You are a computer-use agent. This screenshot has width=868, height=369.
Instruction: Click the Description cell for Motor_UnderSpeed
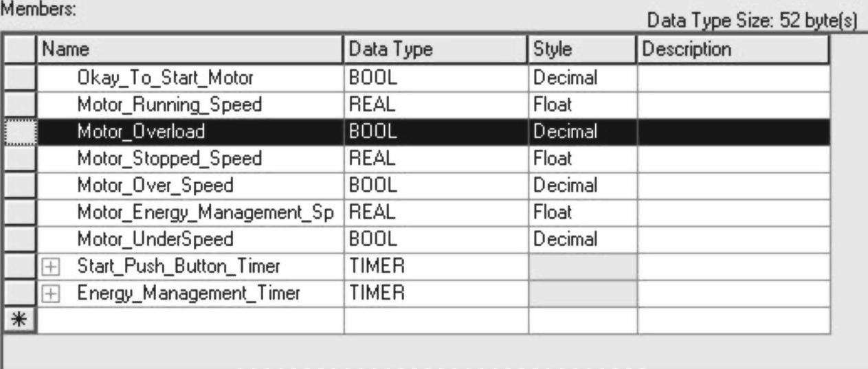pyautogui.click(x=733, y=239)
